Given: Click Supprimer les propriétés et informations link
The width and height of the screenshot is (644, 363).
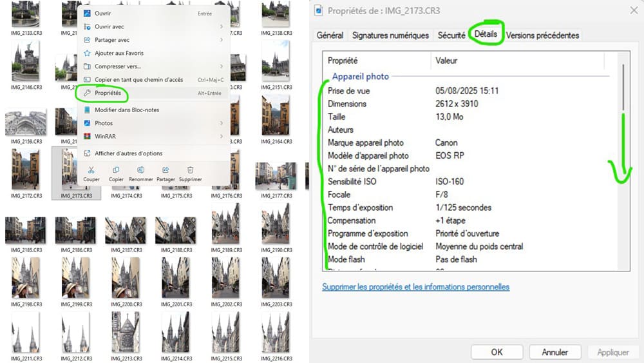Looking at the screenshot, I should click(415, 287).
